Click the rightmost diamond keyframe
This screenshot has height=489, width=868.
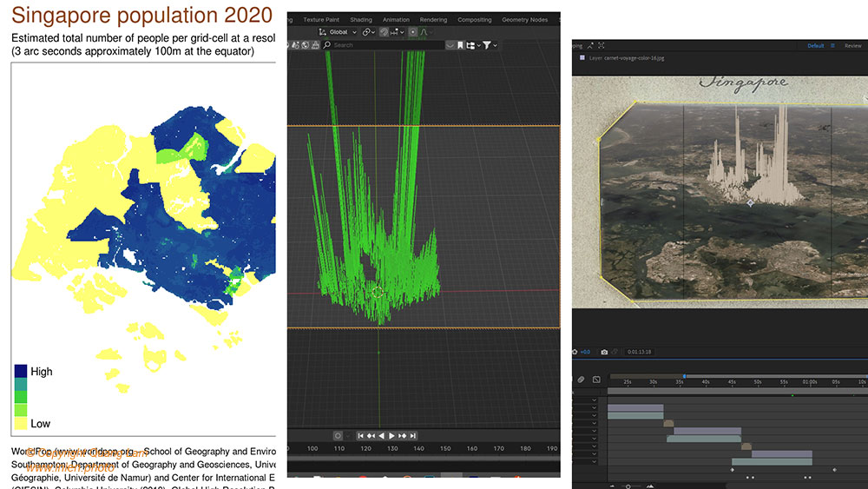point(835,470)
